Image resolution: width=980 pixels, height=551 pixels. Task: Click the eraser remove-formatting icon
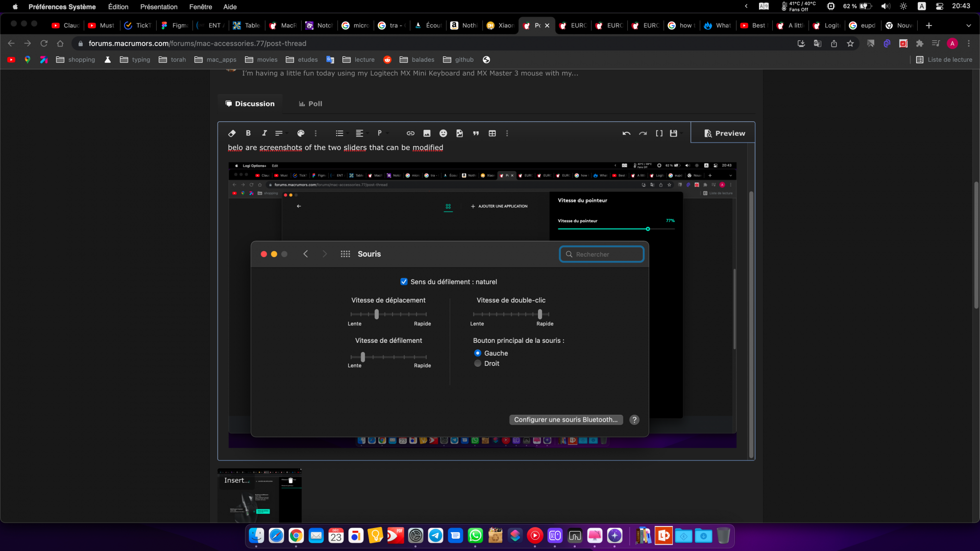point(232,133)
